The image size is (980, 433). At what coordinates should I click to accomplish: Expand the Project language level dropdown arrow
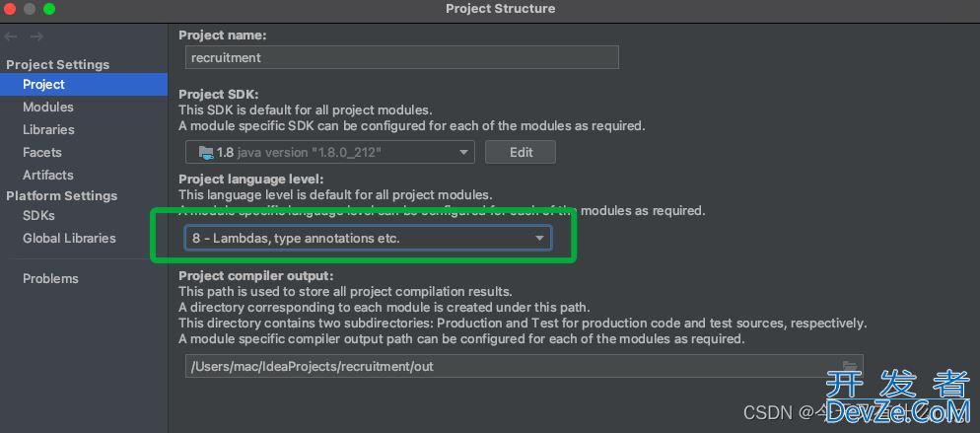point(539,238)
